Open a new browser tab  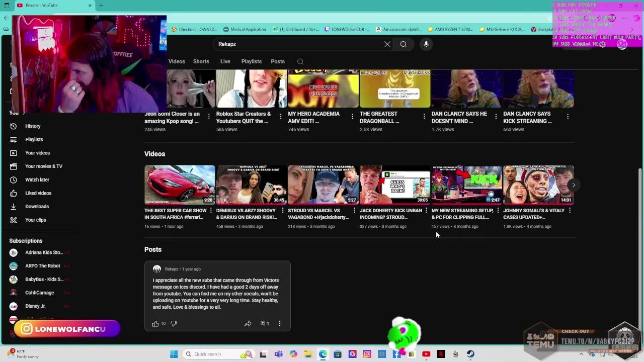[101, 5]
